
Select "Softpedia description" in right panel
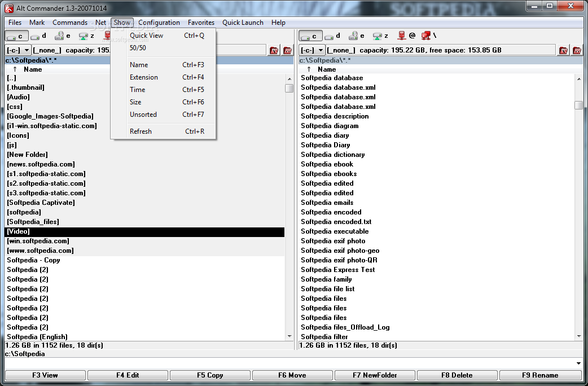coord(437,116)
